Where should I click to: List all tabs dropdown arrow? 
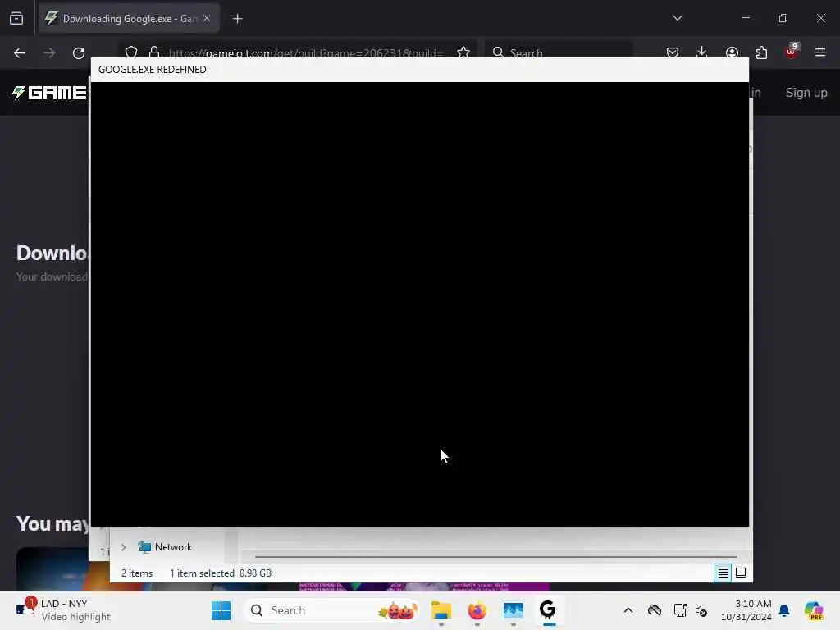tap(678, 18)
